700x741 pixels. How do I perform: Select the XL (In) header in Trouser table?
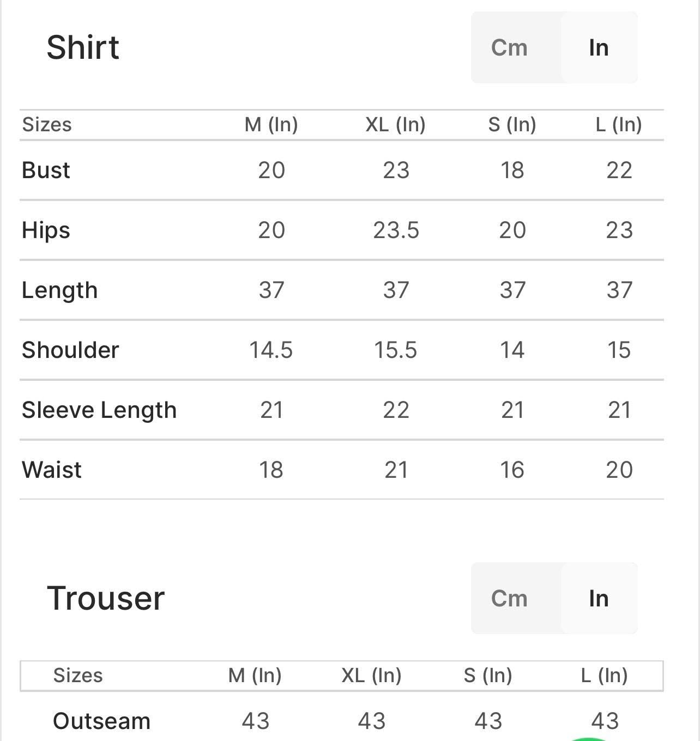click(x=371, y=676)
